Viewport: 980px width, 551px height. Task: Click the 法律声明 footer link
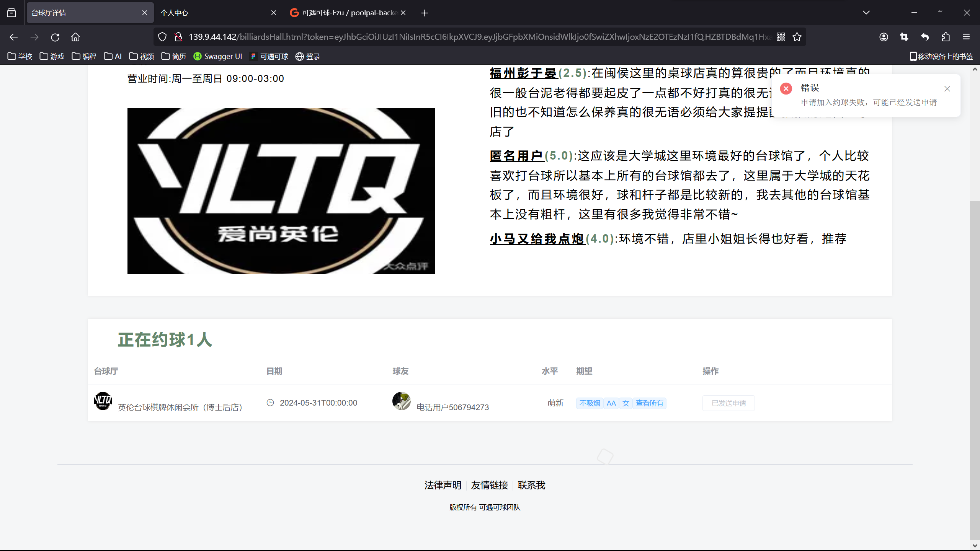(443, 485)
